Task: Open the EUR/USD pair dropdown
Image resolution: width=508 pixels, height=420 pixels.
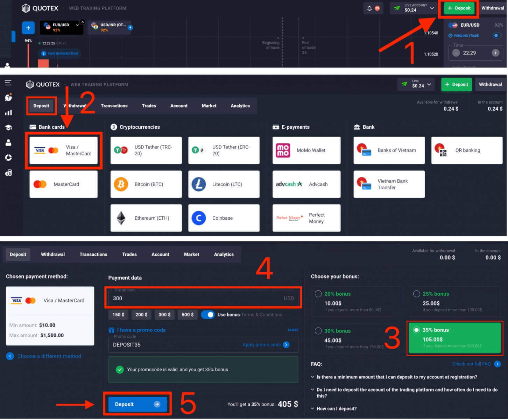Action: pyautogui.click(x=77, y=25)
